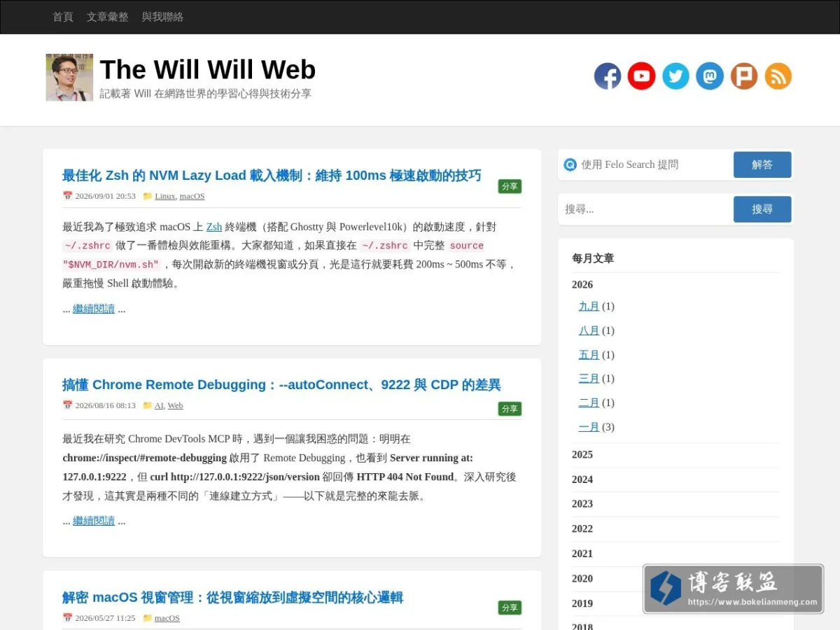Click the 搜尋 button

pos(762,209)
